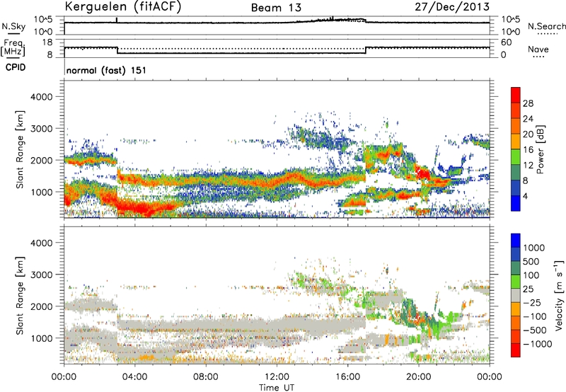Click the grey band of the velocity colorbar

coord(516,296)
